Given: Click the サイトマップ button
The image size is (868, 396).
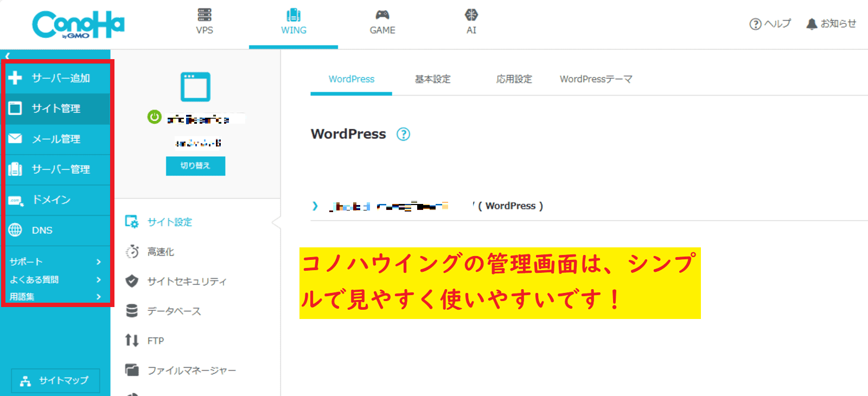Looking at the screenshot, I should [x=55, y=381].
